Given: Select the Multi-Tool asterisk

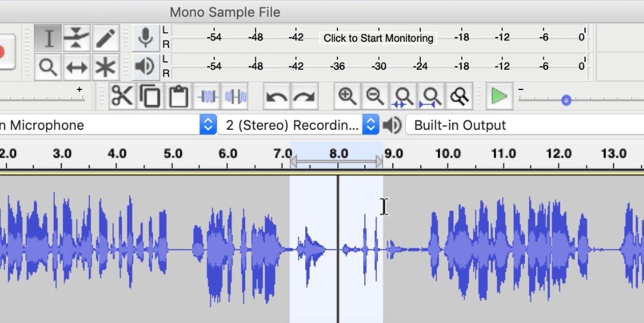Looking at the screenshot, I should tap(105, 67).
